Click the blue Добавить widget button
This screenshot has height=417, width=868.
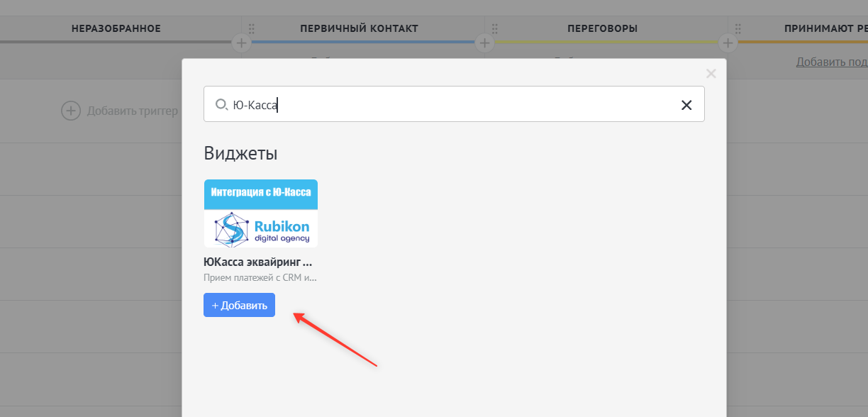[239, 305]
